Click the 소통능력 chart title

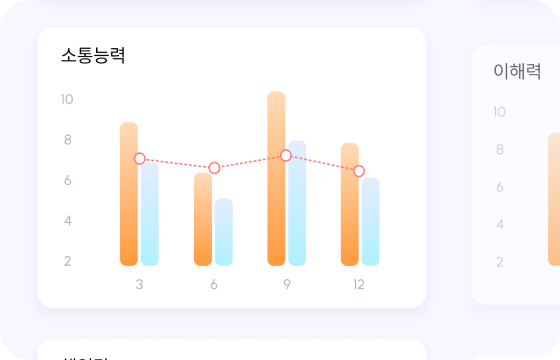pyautogui.click(x=93, y=55)
